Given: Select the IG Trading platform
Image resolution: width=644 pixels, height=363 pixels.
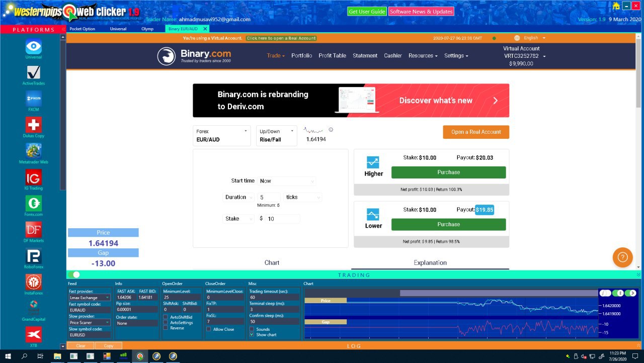Looking at the screenshot, I should pyautogui.click(x=34, y=177).
